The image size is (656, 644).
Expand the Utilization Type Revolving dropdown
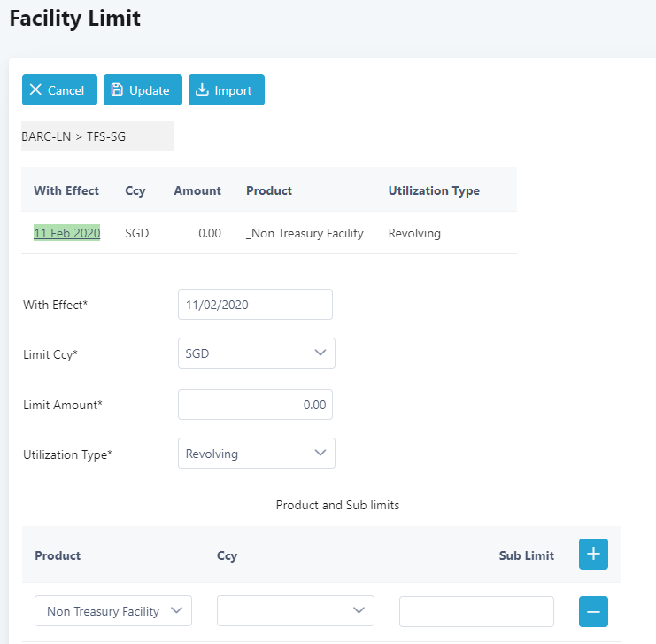pyautogui.click(x=257, y=453)
